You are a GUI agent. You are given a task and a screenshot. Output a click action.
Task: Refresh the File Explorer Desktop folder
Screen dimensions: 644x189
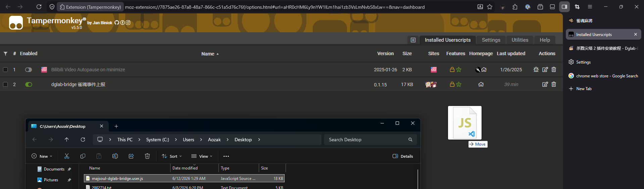[x=83, y=140]
